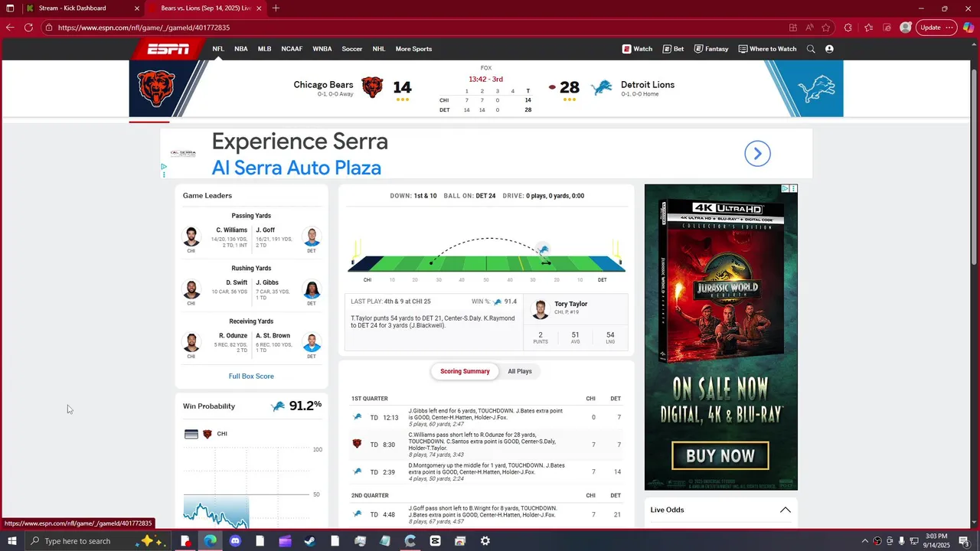Switch to the All Plays toggle

[x=520, y=371]
